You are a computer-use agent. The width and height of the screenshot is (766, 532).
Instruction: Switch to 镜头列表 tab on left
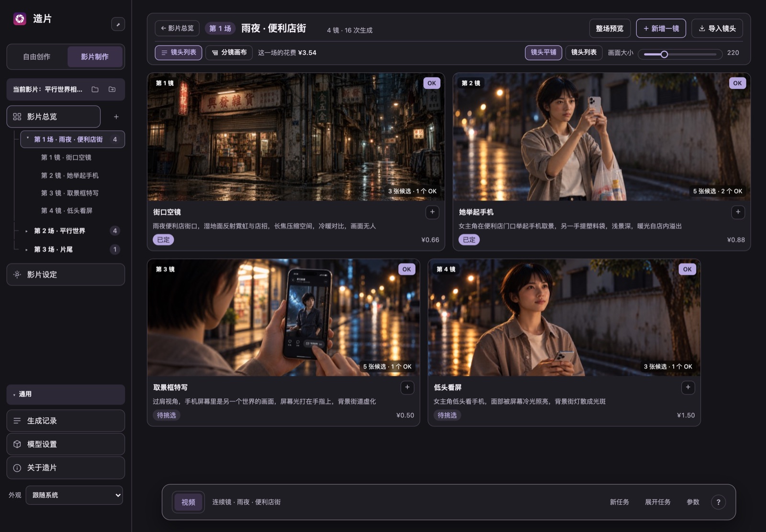pos(178,52)
